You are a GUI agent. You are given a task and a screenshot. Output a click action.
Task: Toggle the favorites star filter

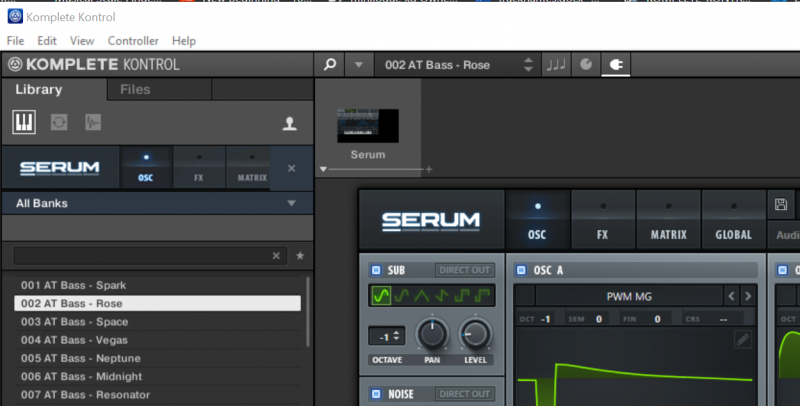[301, 256]
